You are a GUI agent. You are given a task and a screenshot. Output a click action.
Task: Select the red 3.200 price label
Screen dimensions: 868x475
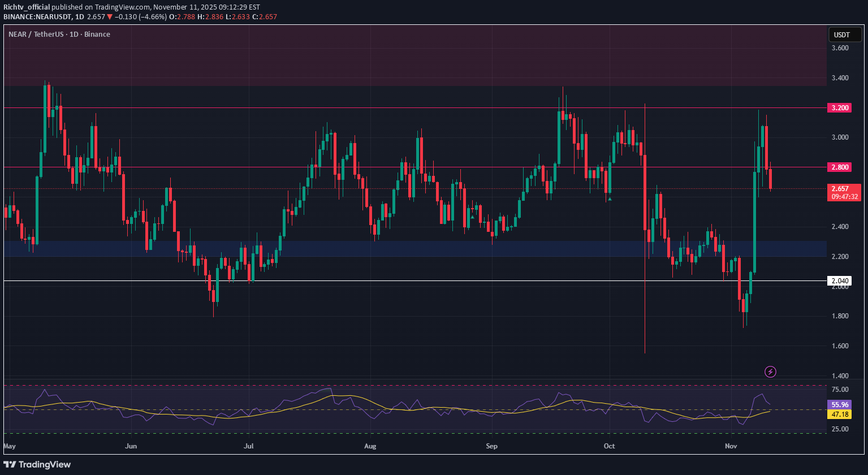tap(840, 108)
